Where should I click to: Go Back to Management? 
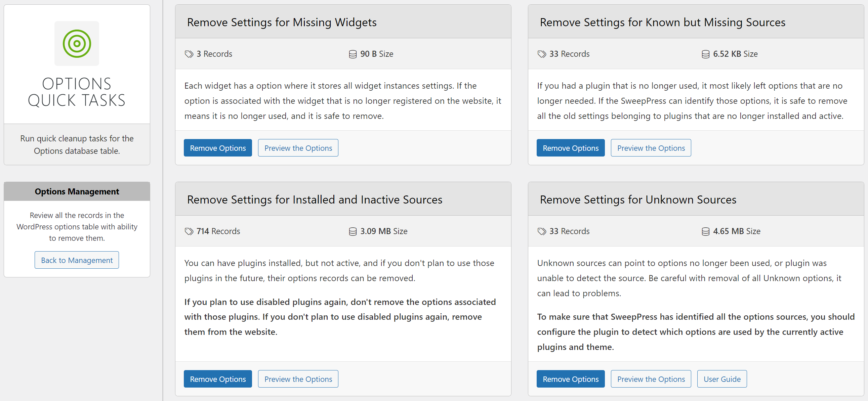77,260
